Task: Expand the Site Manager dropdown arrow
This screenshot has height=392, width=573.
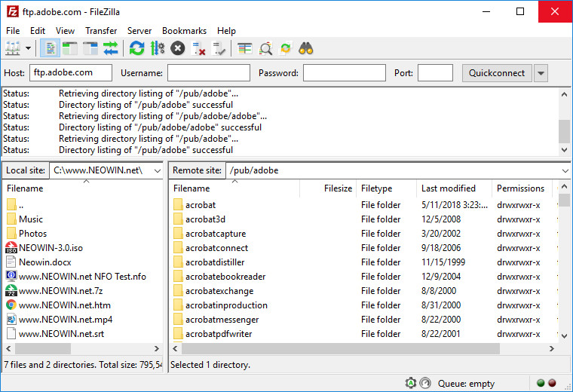Action: click(x=28, y=48)
